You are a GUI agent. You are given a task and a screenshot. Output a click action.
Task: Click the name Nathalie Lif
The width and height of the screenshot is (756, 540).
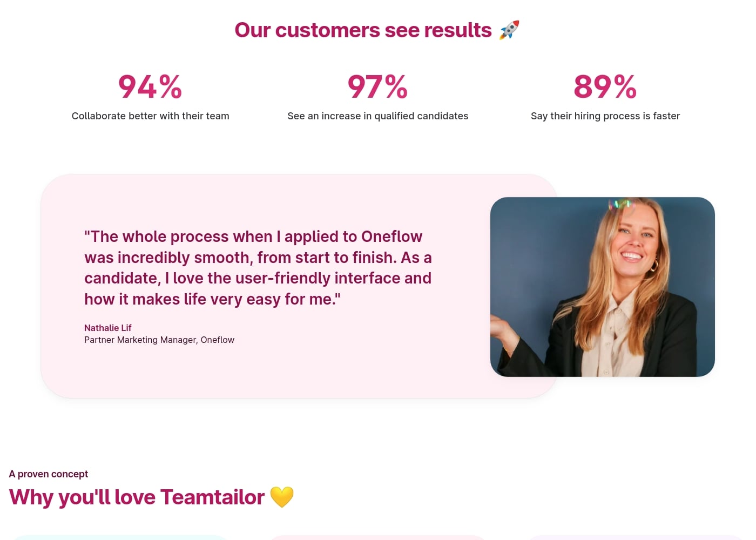click(x=108, y=328)
